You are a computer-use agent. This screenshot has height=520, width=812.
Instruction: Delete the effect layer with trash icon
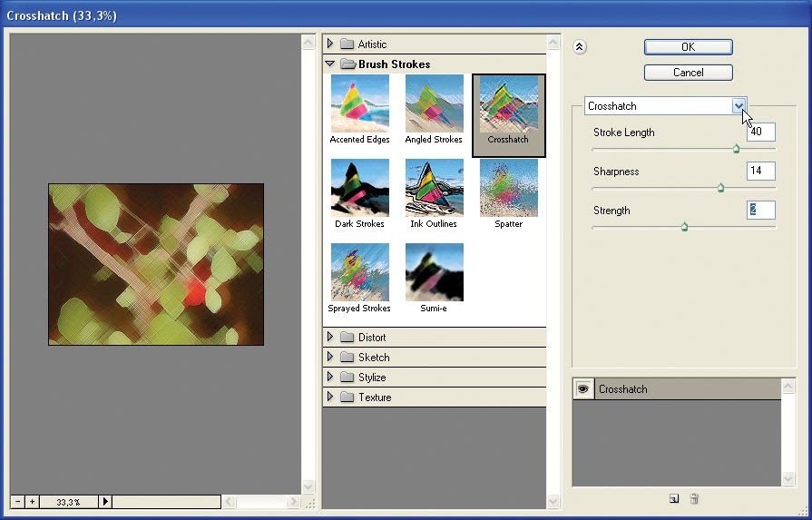(x=694, y=499)
